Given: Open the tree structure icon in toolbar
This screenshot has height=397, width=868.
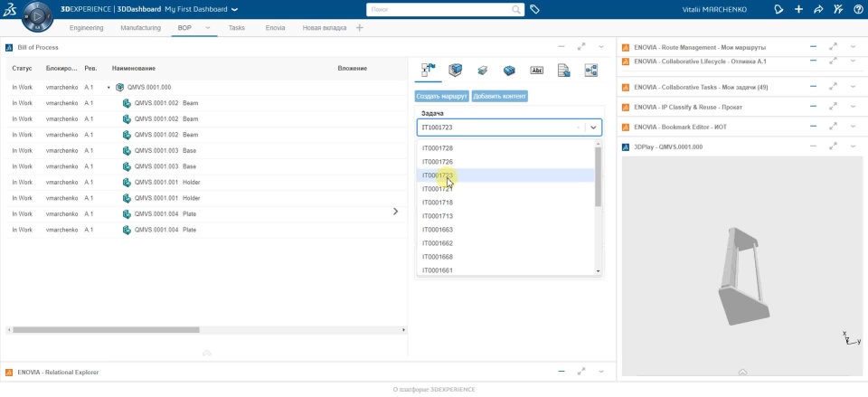Looking at the screenshot, I should pos(591,70).
